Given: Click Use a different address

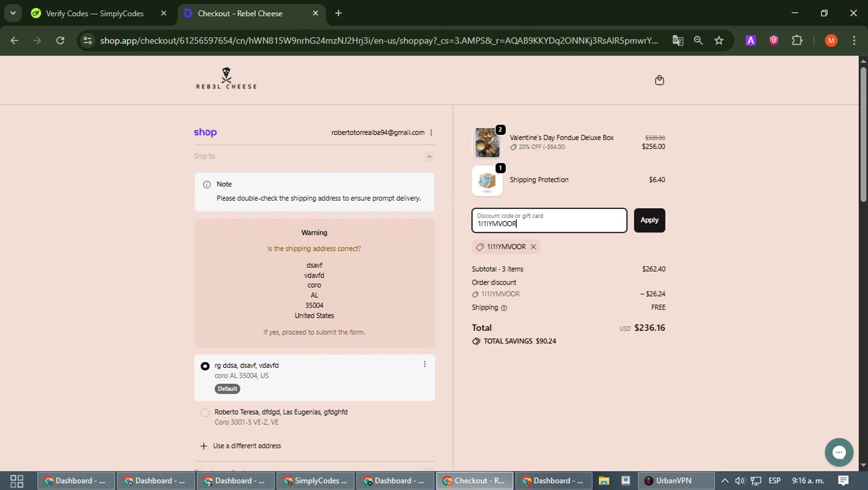Looking at the screenshot, I should (x=247, y=446).
